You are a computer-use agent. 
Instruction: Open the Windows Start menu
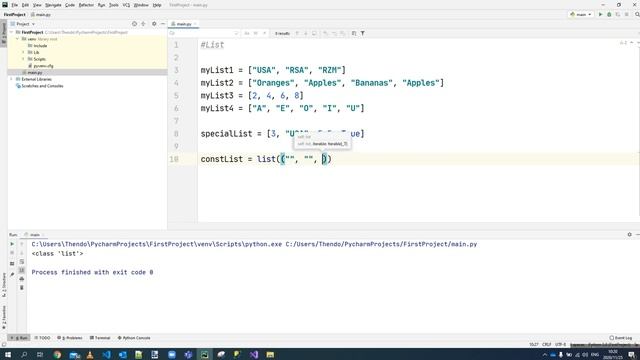point(7,354)
